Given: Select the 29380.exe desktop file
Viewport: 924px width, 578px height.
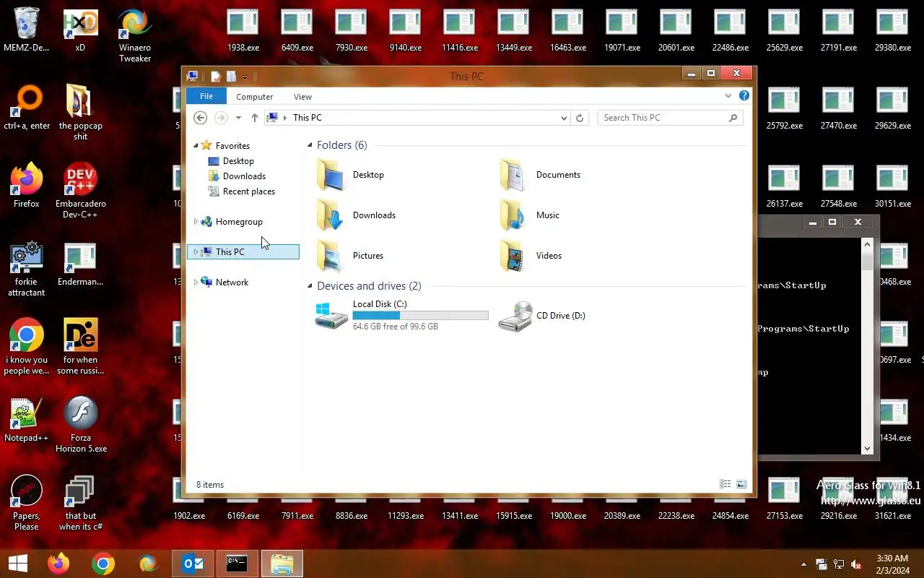Looking at the screenshot, I should (x=892, y=30).
